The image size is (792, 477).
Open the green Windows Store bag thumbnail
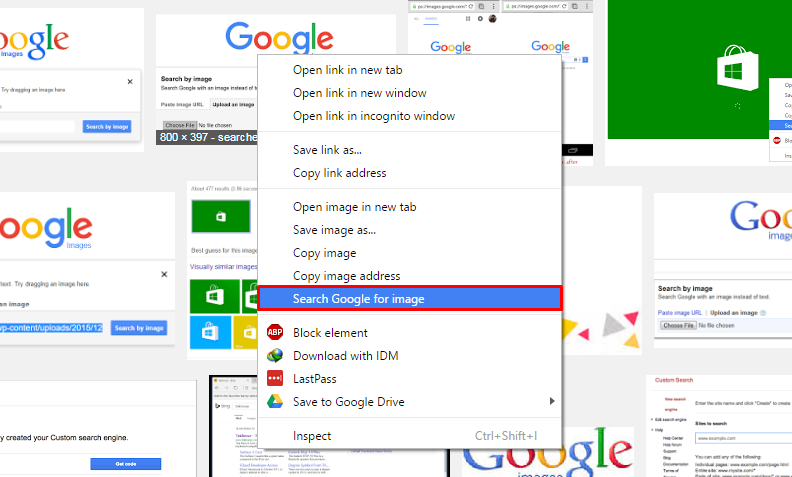point(700,69)
